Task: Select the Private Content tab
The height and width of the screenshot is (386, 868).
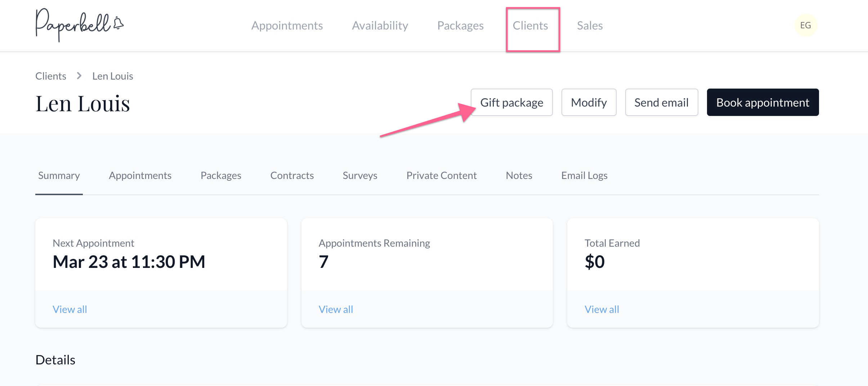Action: pyautogui.click(x=441, y=175)
